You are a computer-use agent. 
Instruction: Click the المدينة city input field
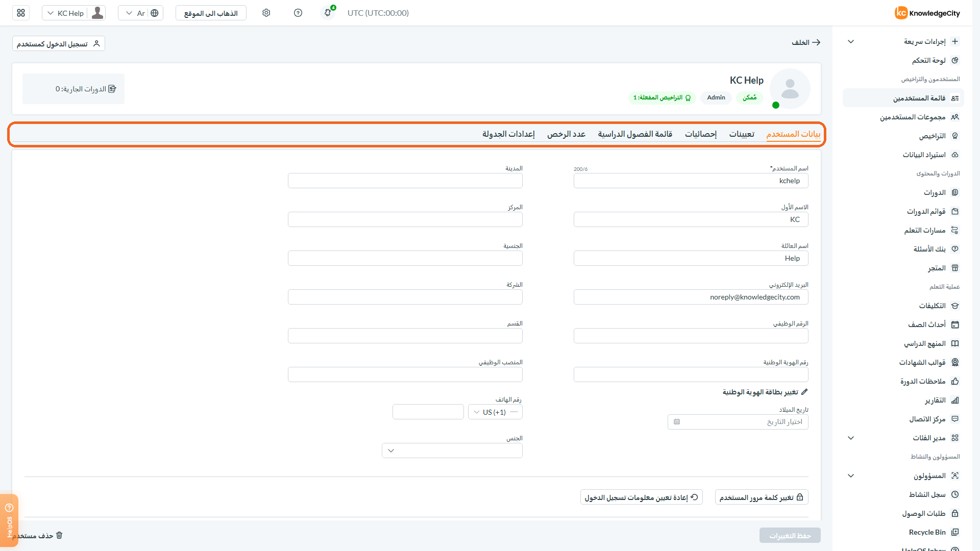coord(405,181)
